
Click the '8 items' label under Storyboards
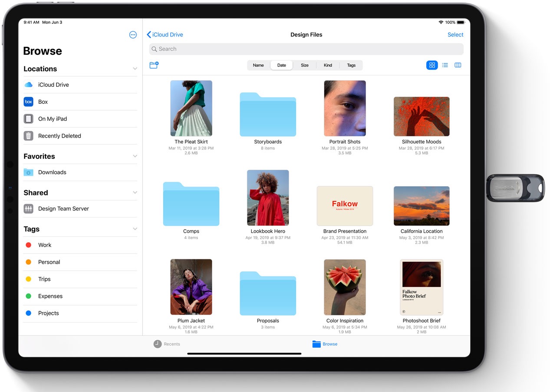pos(268,148)
